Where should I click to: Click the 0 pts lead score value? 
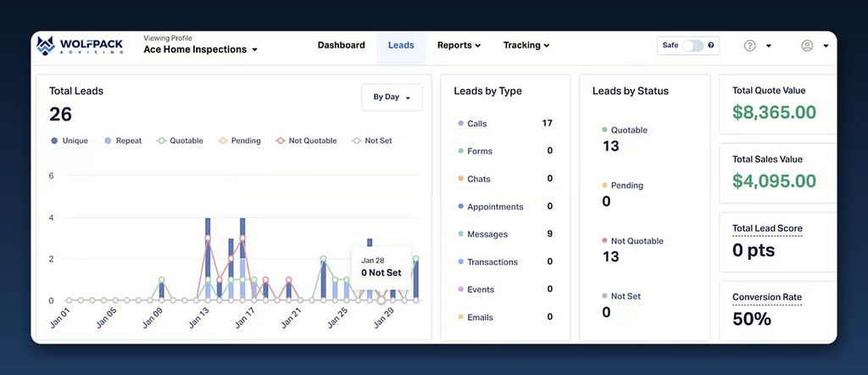tap(754, 250)
